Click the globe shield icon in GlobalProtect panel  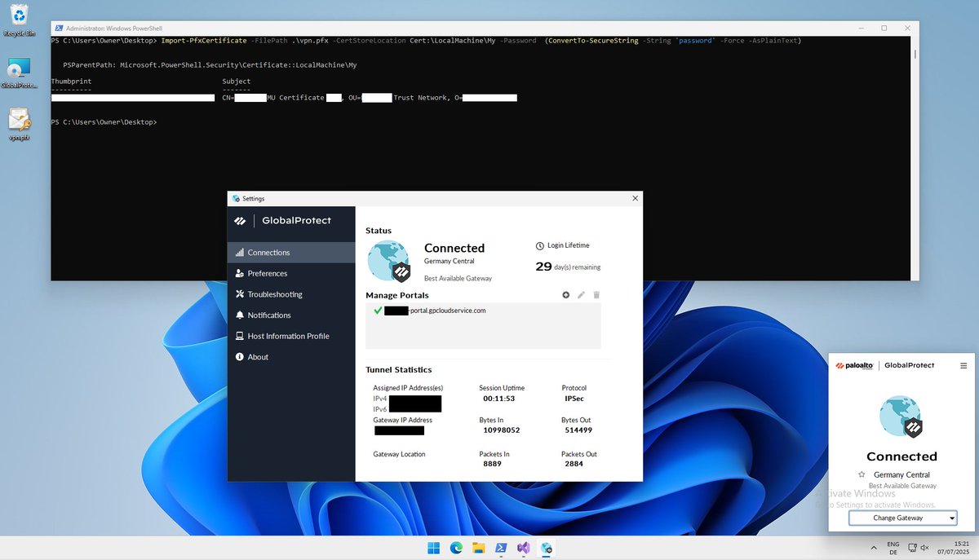click(901, 417)
